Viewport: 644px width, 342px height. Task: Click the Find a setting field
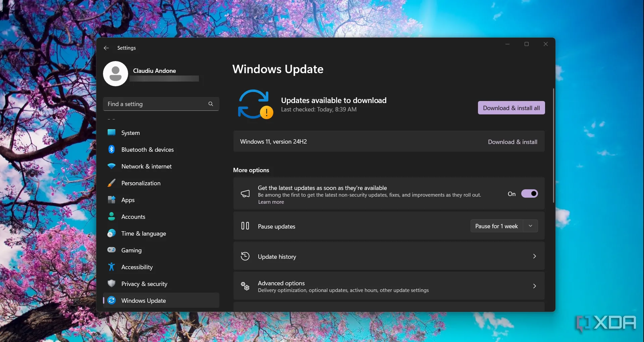click(x=156, y=104)
